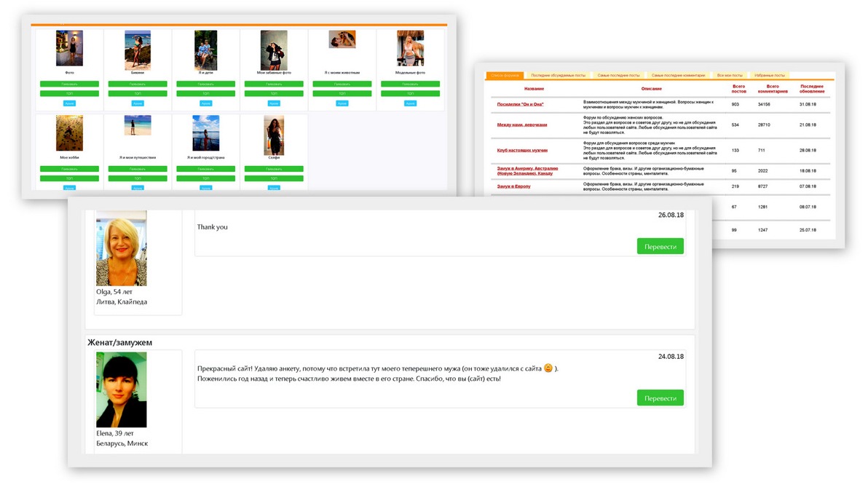Viewport: 868px width, 490px height.
Task: Open the "Мое хобби" climbing photo thumbnail
Action: click(69, 133)
